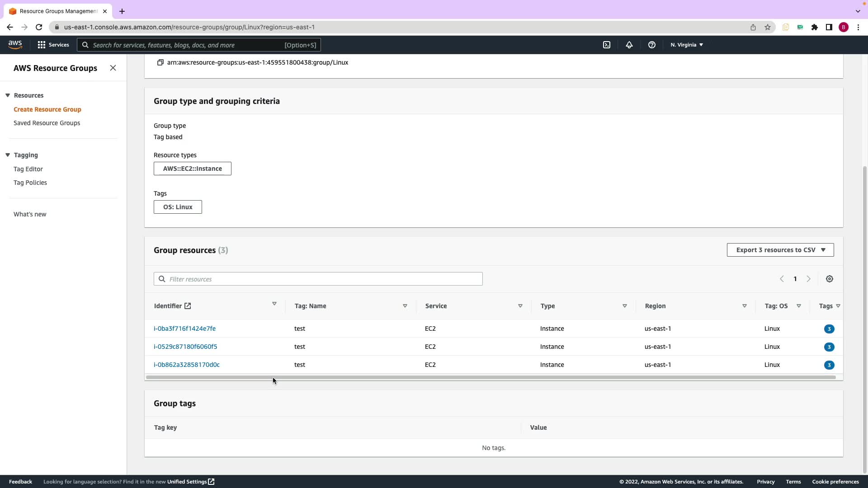Expand Export 3 resources to CSV dropdown

780,250
